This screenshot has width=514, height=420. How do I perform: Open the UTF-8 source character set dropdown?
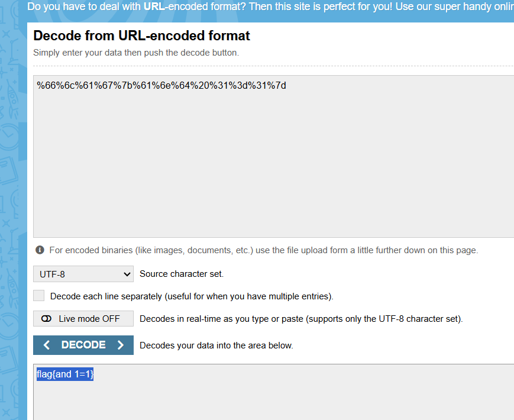coord(83,274)
